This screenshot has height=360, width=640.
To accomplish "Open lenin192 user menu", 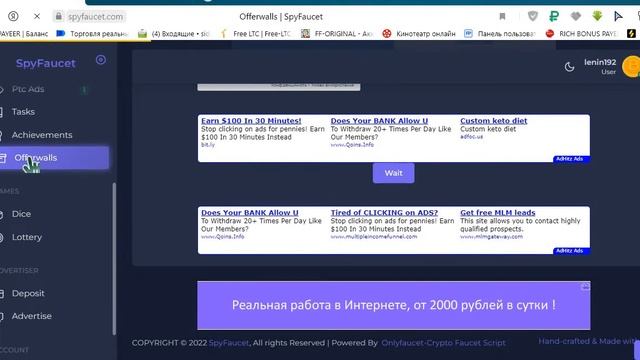I will [600, 67].
